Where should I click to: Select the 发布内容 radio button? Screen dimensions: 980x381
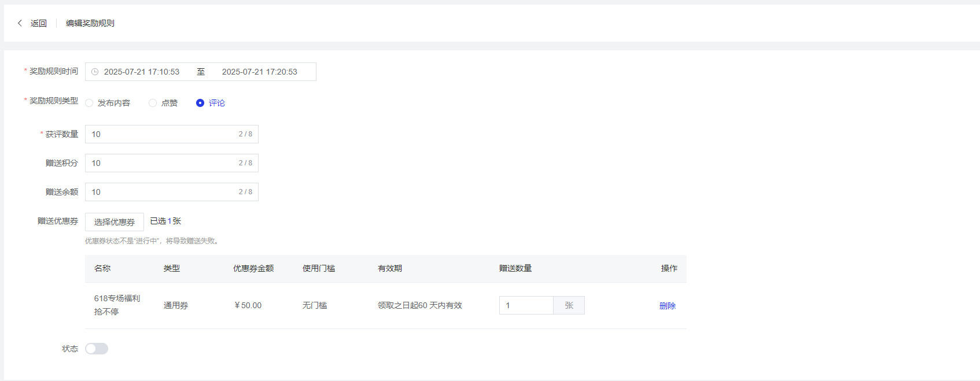click(x=89, y=103)
